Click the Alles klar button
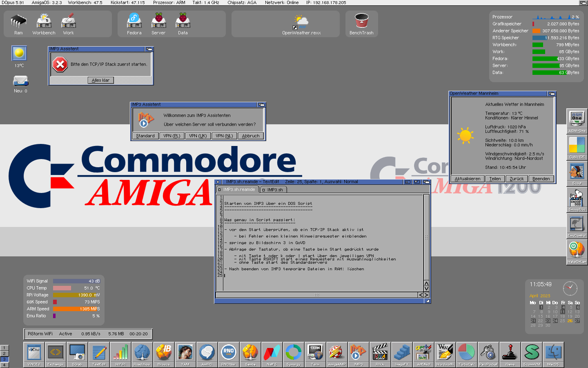The image size is (588, 368). [x=100, y=80]
